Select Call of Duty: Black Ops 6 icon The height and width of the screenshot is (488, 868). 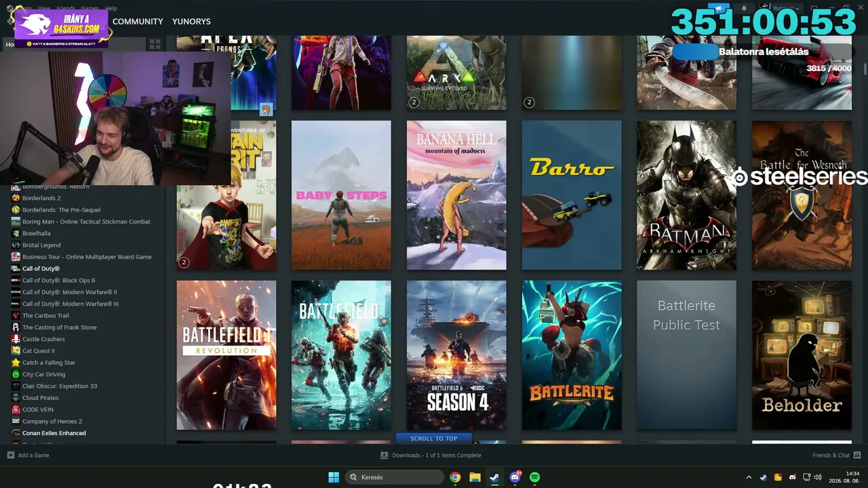[16, 280]
